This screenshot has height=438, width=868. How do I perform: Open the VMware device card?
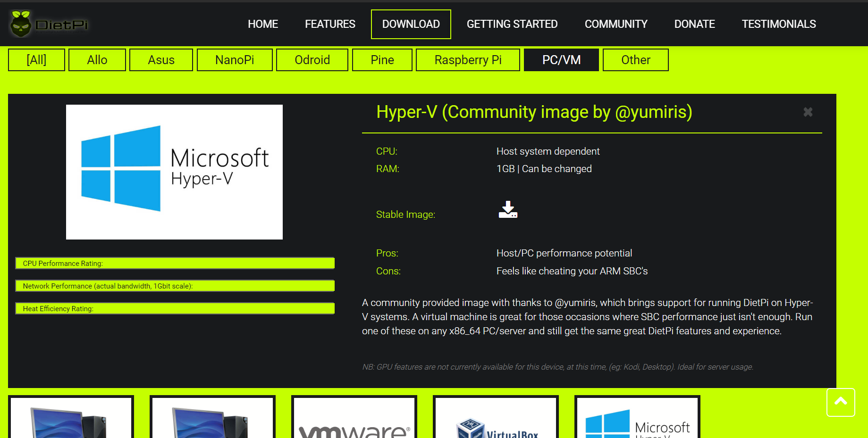click(x=354, y=417)
